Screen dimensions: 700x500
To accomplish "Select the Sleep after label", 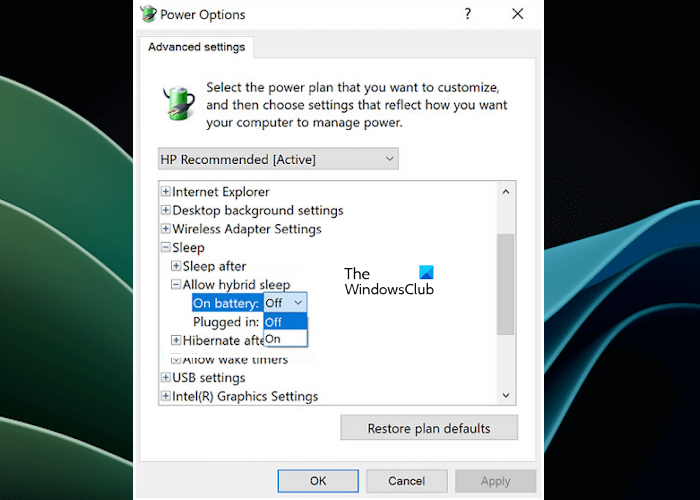I will [214, 267].
